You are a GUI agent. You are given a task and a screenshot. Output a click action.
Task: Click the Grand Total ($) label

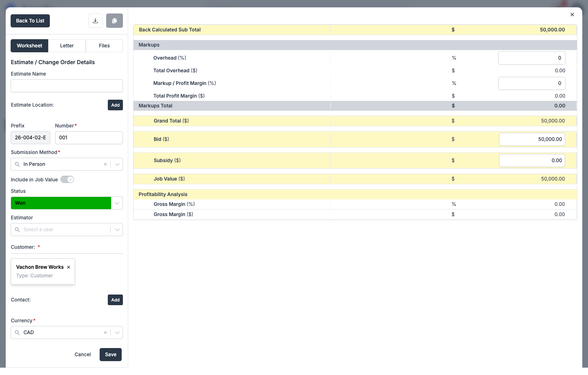coord(171,121)
